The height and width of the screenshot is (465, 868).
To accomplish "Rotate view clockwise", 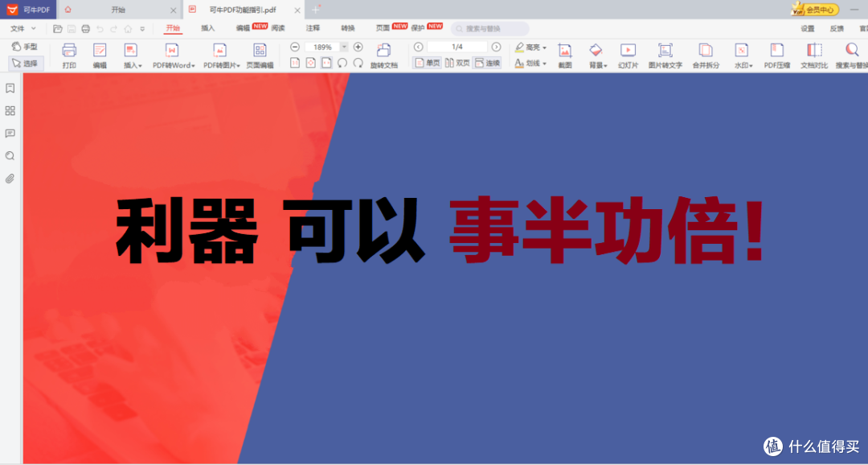I will (x=358, y=63).
